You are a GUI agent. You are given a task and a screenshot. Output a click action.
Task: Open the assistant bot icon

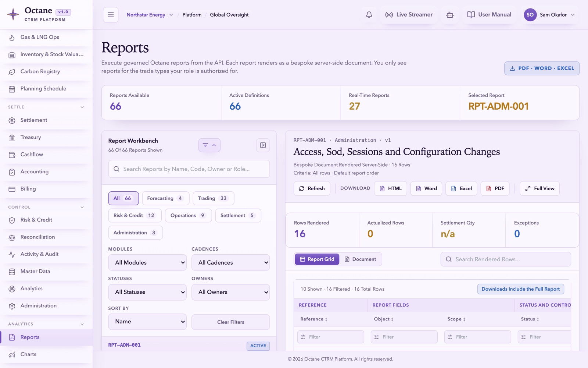click(450, 15)
